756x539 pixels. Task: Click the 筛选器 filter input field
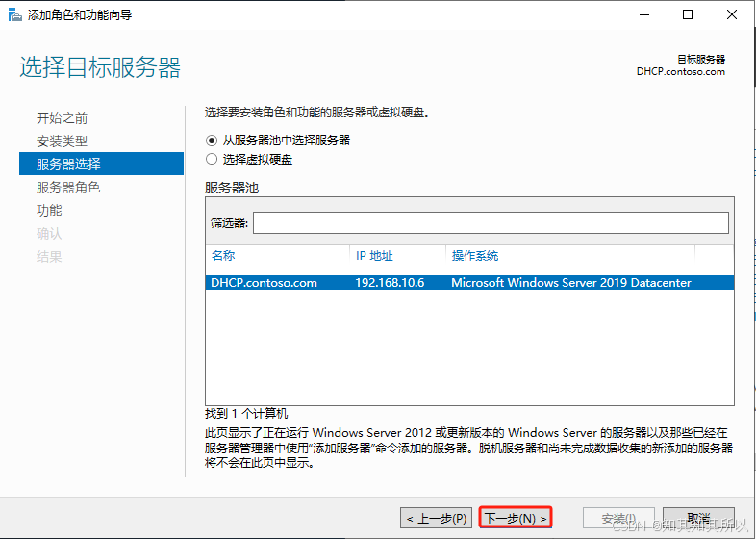point(491,223)
